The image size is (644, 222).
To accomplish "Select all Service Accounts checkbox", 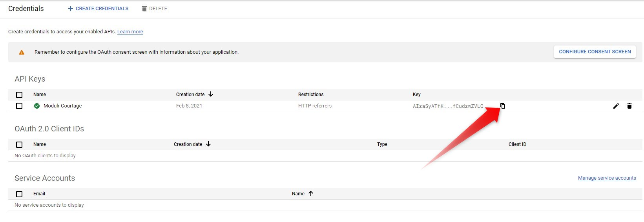I will point(19,194).
